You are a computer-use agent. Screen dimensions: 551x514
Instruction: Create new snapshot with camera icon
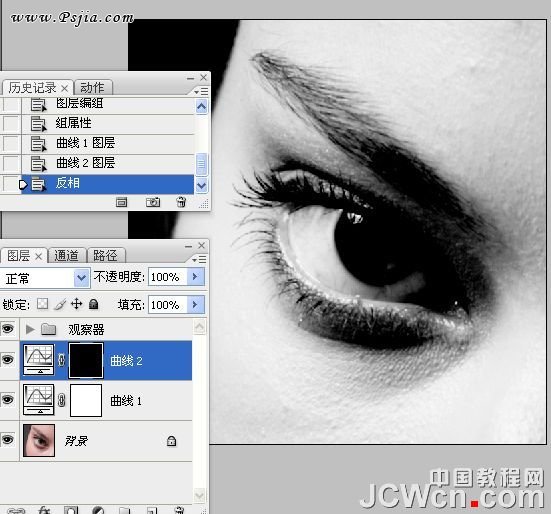[x=153, y=202]
